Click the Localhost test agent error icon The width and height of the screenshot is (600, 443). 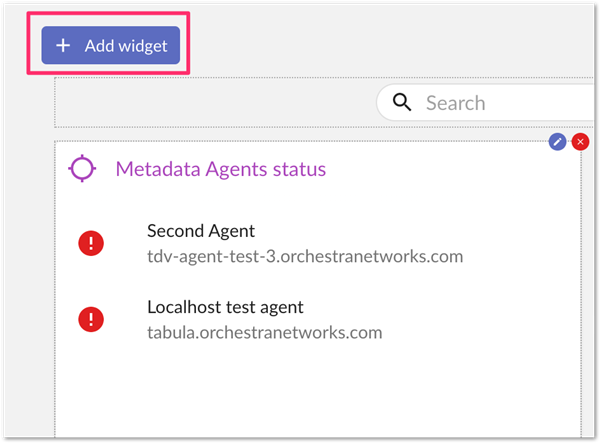(x=91, y=319)
